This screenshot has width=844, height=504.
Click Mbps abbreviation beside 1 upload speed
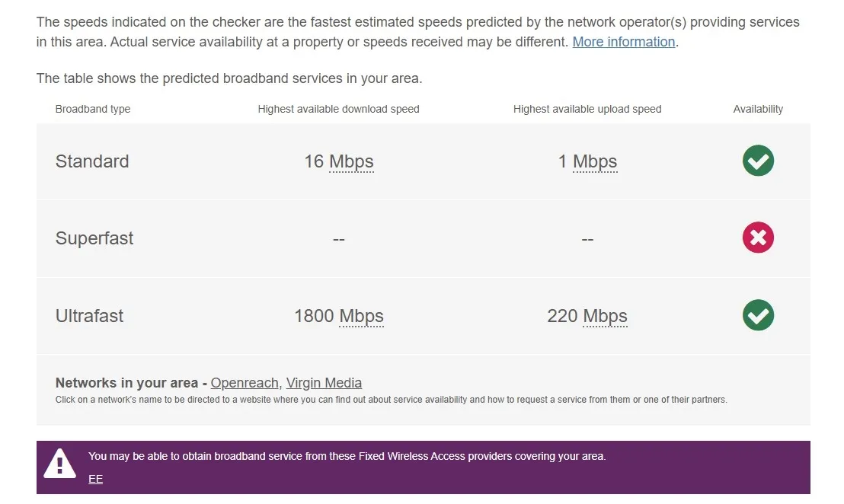pos(595,161)
